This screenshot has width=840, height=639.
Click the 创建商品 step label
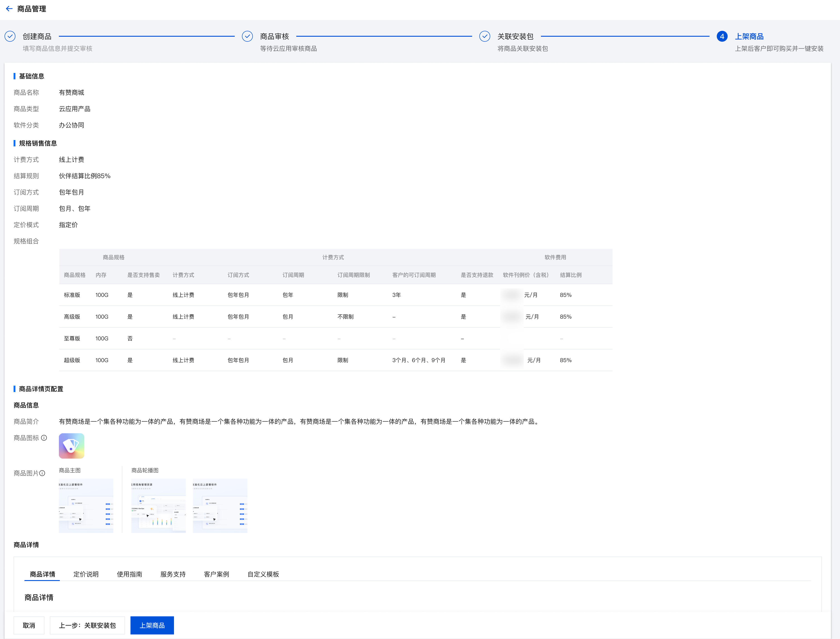pyautogui.click(x=37, y=36)
